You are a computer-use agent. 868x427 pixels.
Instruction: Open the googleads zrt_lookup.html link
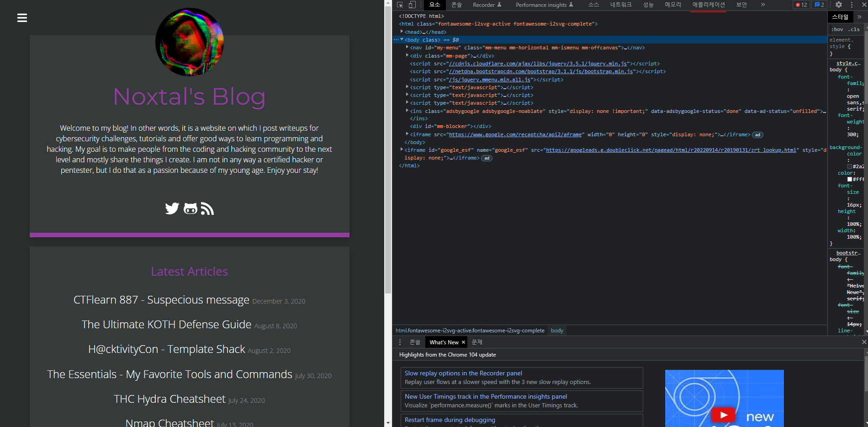[671, 150]
